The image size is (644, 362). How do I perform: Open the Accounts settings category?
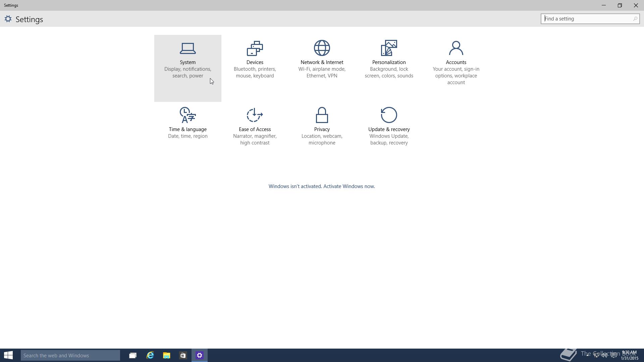(456, 68)
